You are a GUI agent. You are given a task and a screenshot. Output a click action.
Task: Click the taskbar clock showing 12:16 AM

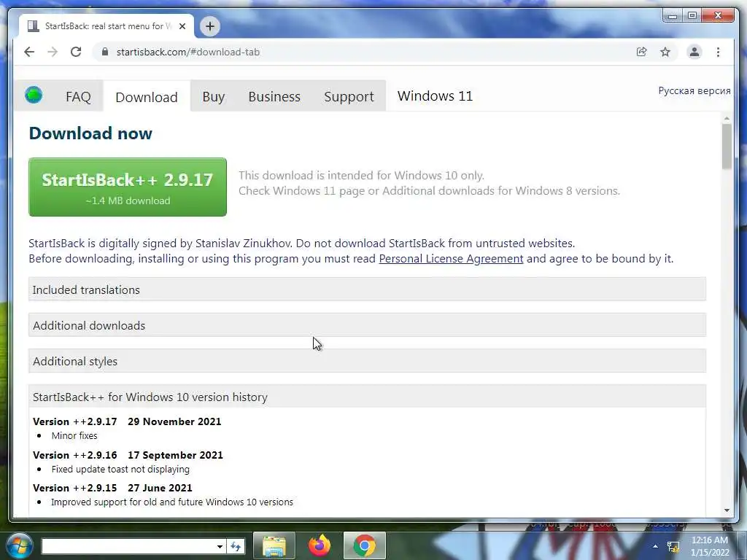pos(710,546)
